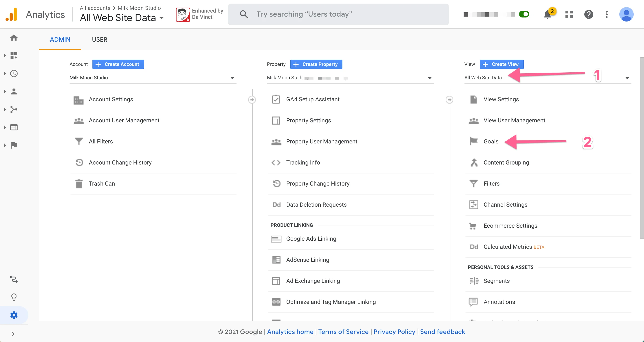Switch to the USER tab
Viewport: 644px width, 342px height.
point(99,39)
